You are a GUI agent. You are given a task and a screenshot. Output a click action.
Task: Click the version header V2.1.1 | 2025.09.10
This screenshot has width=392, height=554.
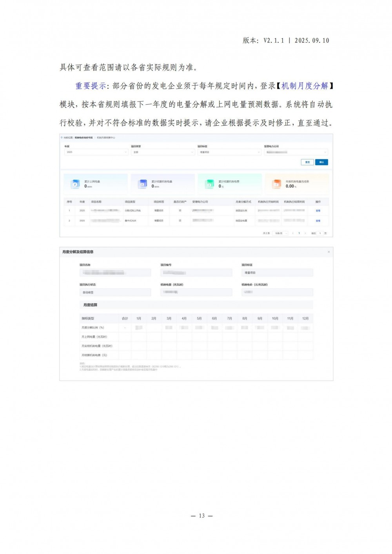(x=286, y=40)
